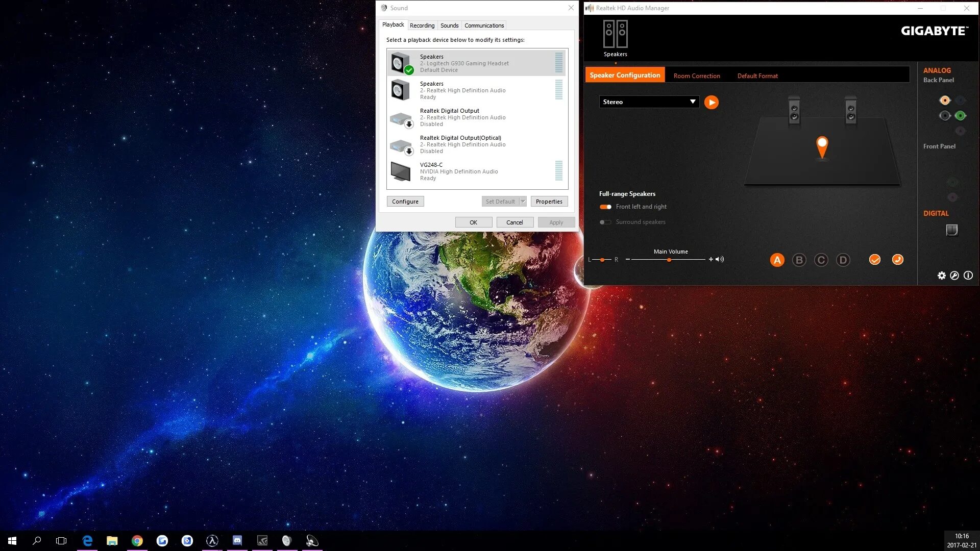980x551 pixels.
Task: Switch to the Room Correction tab
Action: click(697, 76)
